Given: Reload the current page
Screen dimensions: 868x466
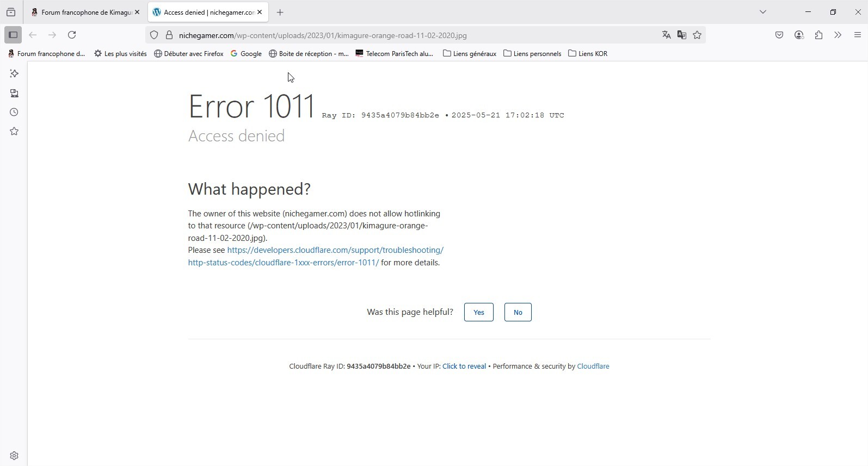Looking at the screenshot, I should point(72,35).
